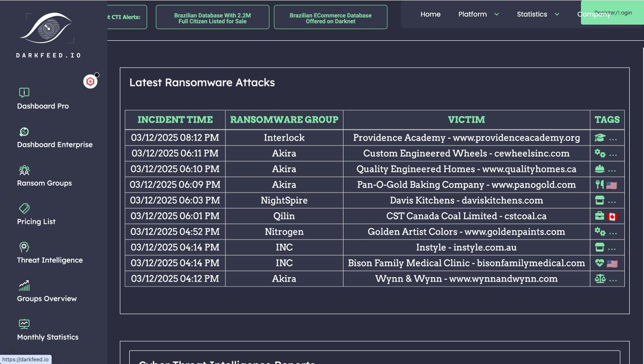Viewport: 644px width, 364px height.
Task: Click the Threat Intelligence head icon
Action: [24, 247]
